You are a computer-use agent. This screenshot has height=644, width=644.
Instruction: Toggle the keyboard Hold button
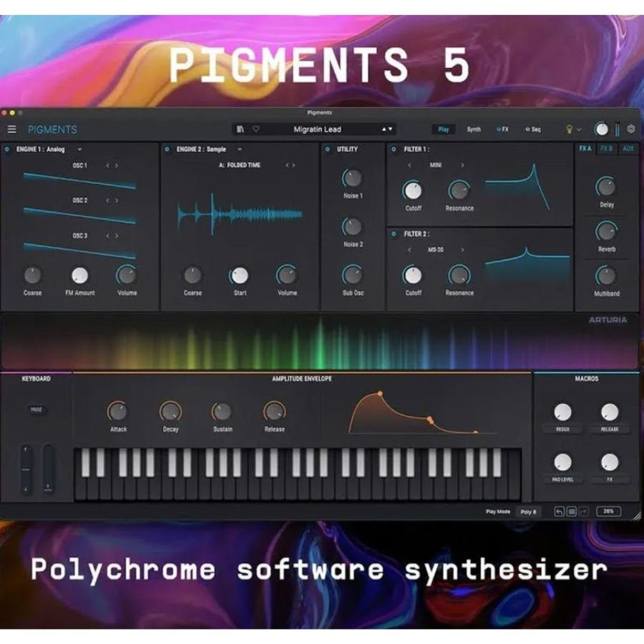pyautogui.click(x=36, y=409)
